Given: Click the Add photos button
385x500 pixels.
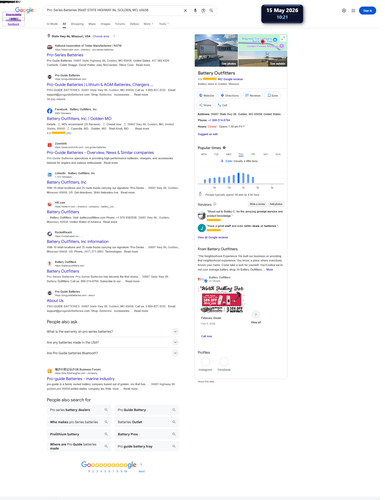Looking at the screenshot, I should click(x=276, y=204).
